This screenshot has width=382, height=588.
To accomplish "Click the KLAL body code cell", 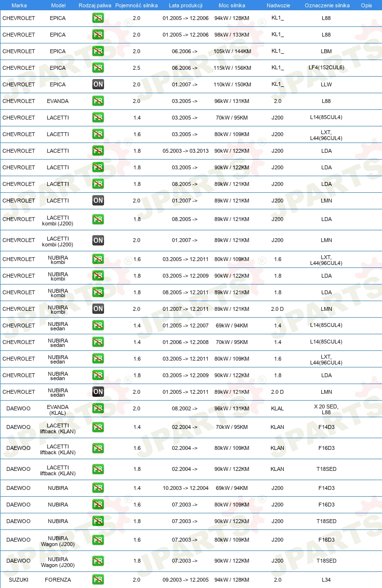I will pyautogui.click(x=277, y=408).
